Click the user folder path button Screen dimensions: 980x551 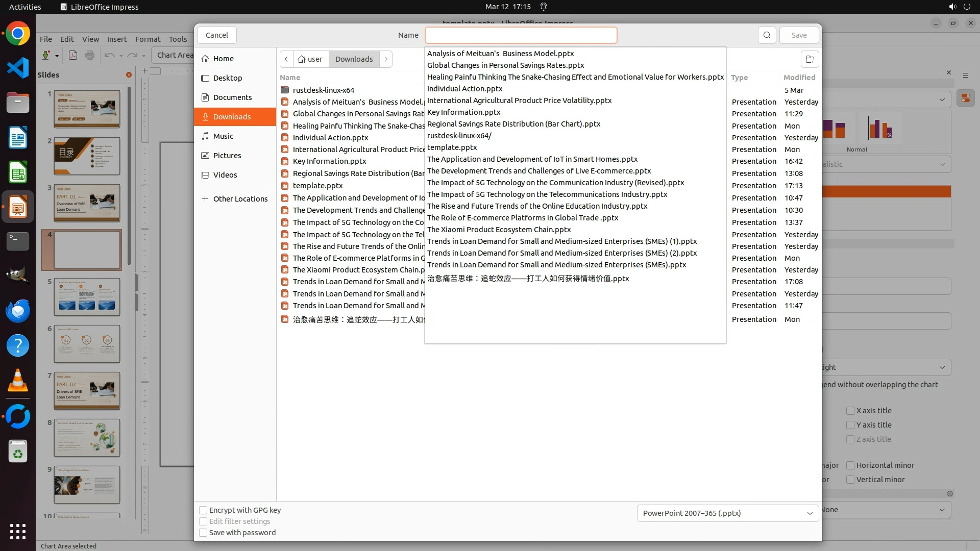(x=310, y=59)
